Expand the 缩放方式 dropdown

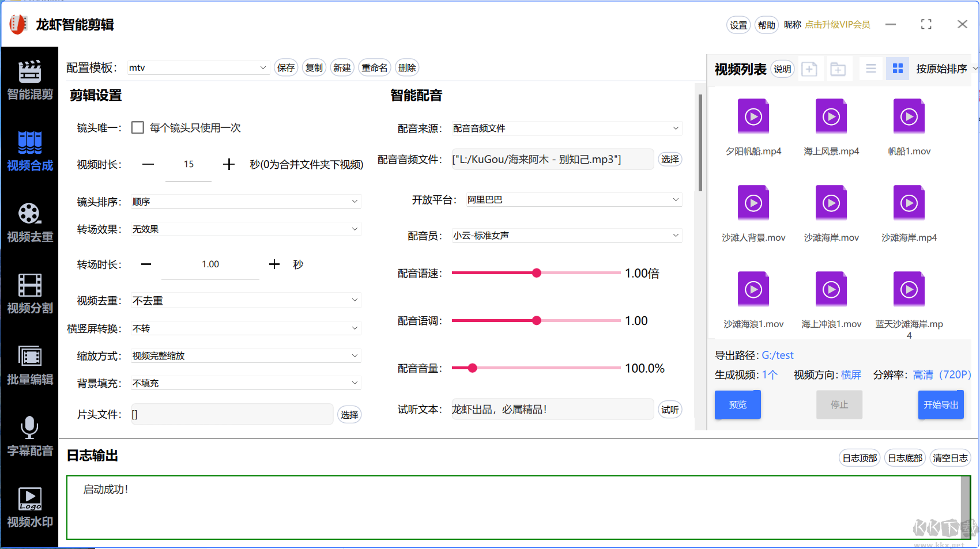(x=246, y=355)
